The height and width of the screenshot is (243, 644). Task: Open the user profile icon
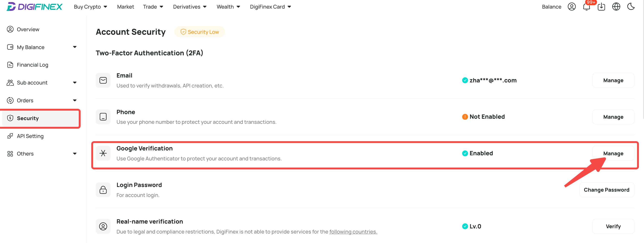pyautogui.click(x=571, y=7)
